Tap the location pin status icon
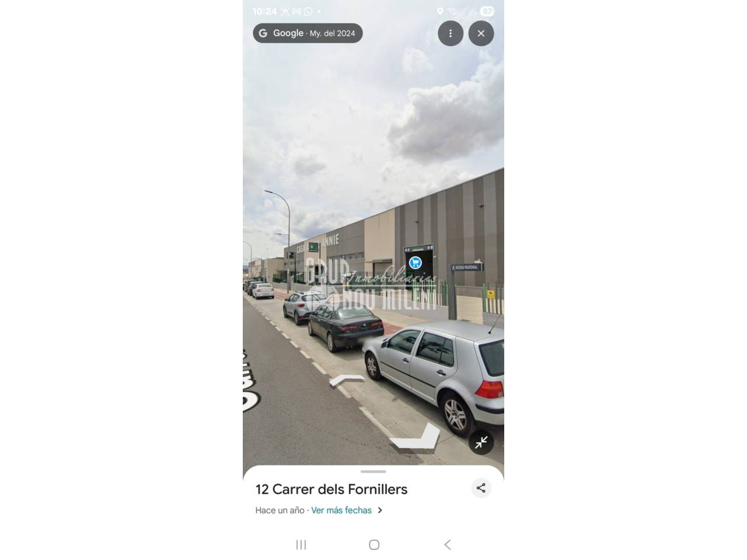Viewport: 747px width, 560px height. coord(440,11)
